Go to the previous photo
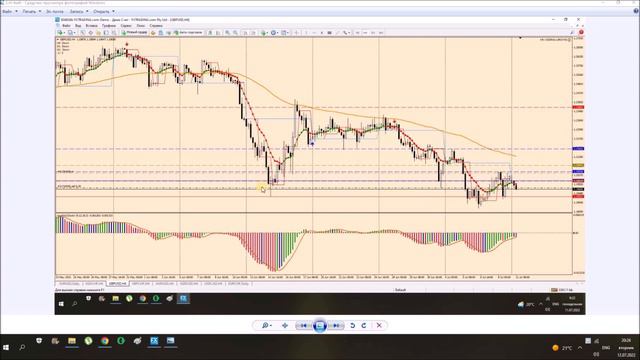640x360 pixels. 303,325
